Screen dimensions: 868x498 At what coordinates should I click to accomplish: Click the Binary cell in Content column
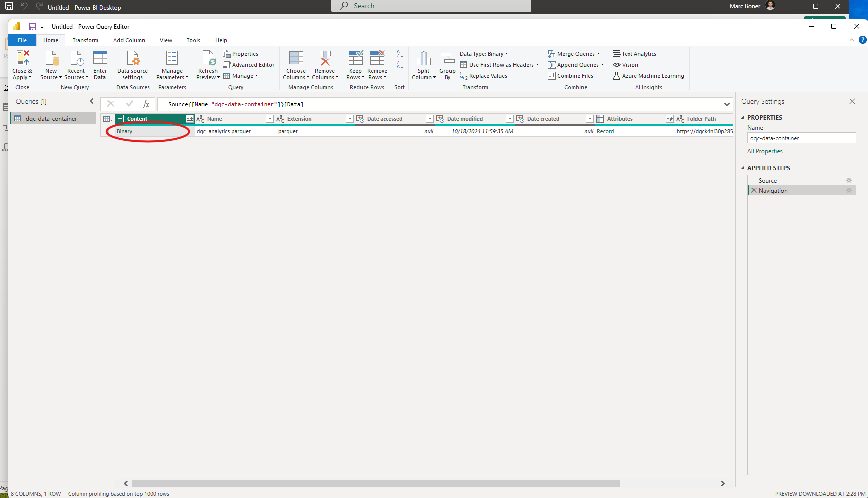click(155, 131)
